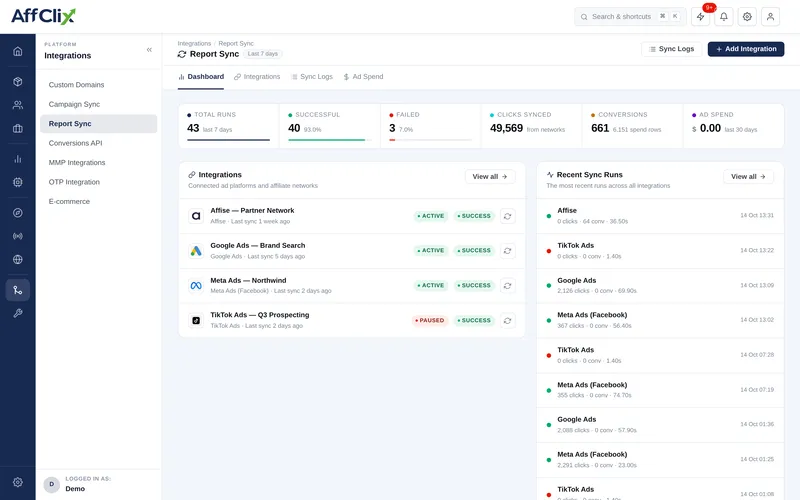Open E-commerce in sidebar
Screen dimensions: 800x500
click(x=98, y=201)
